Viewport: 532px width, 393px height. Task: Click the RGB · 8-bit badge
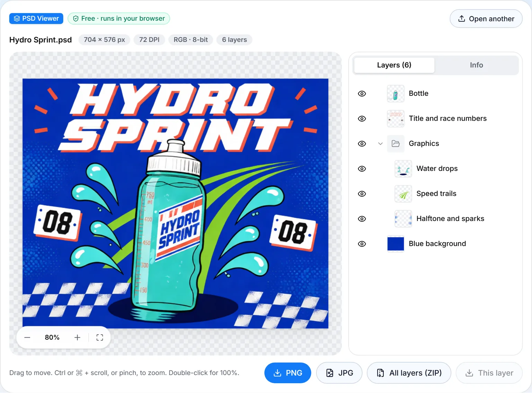point(190,40)
